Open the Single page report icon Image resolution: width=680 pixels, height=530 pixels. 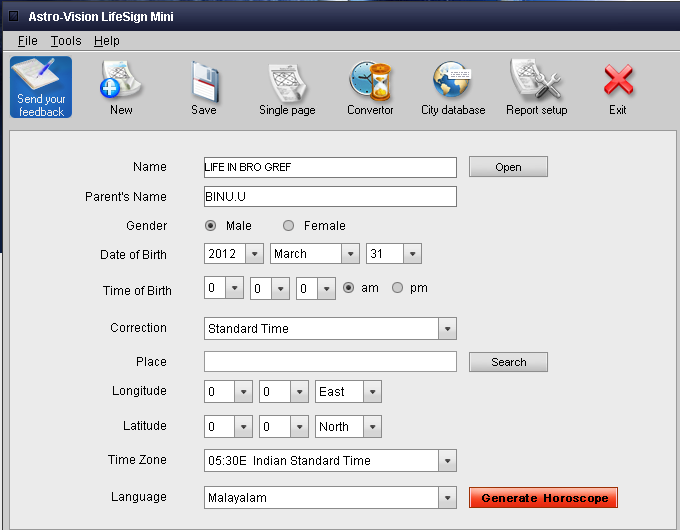(x=287, y=89)
